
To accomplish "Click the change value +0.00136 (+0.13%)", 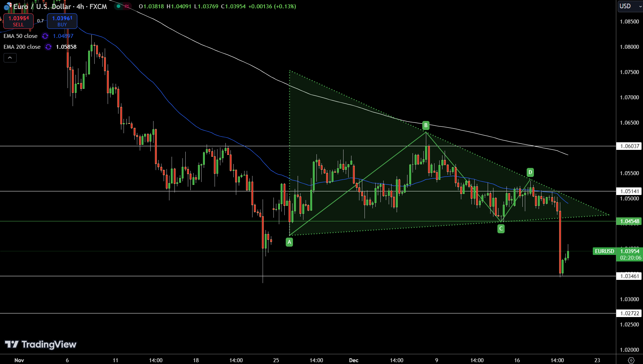I will click(272, 6).
